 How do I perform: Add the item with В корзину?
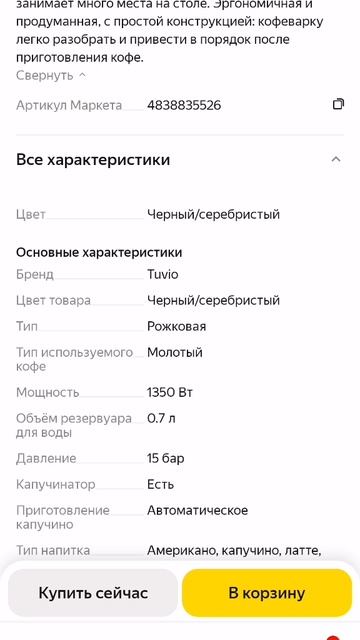(267, 593)
